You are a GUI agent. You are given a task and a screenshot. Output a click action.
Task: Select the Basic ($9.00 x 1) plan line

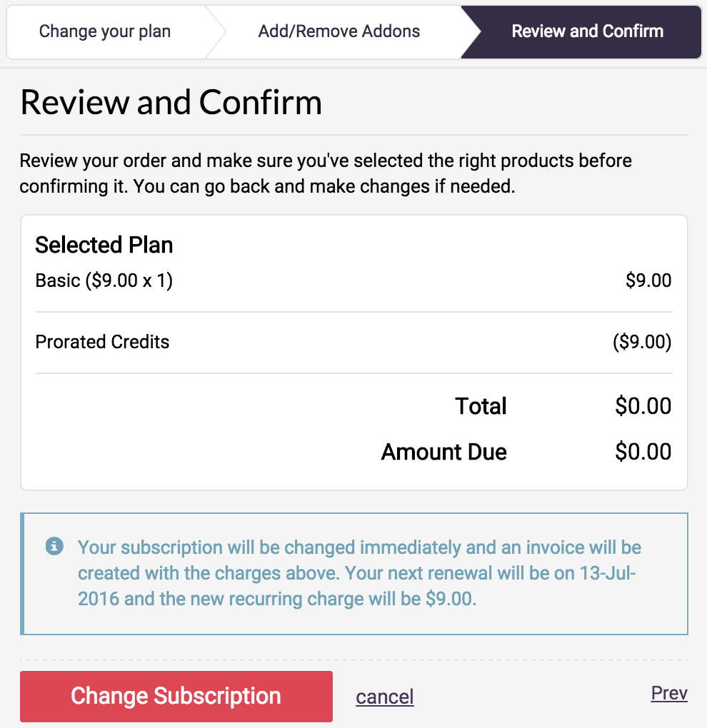pyautogui.click(x=104, y=280)
